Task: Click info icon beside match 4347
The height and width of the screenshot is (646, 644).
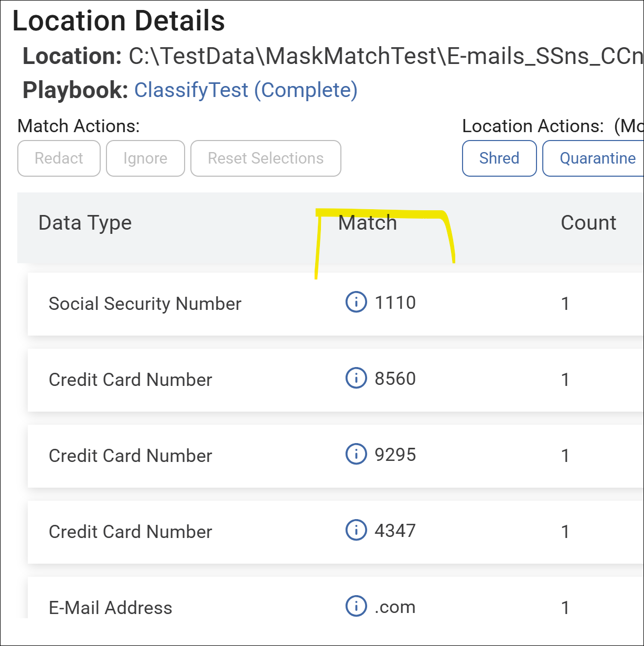Action: (x=356, y=530)
